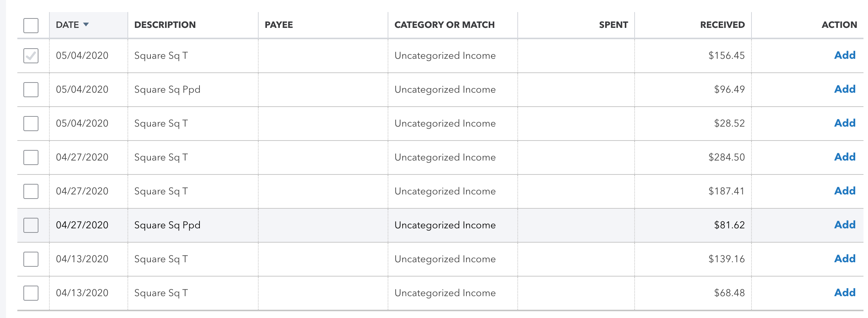This screenshot has height=318, width=868.
Task: Add the $156.45 Square Sq T transaction
Action: click(845, 55)
